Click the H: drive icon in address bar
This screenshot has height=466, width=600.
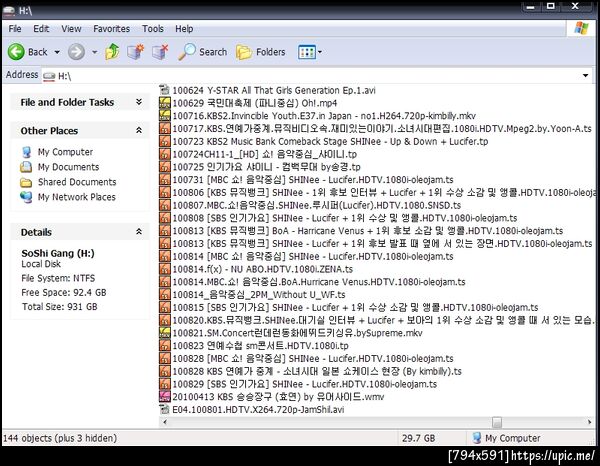pyautogui.click(x=49, y=76)
